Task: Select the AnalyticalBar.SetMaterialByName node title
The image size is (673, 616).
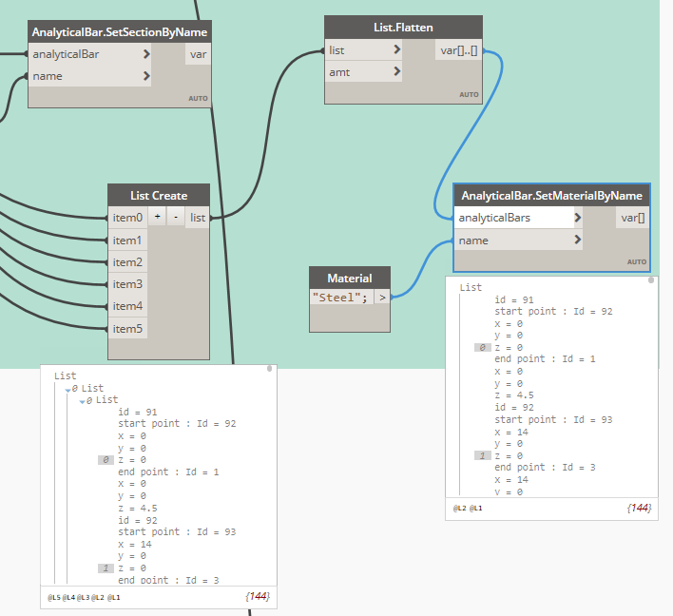Action: [551, 195]
